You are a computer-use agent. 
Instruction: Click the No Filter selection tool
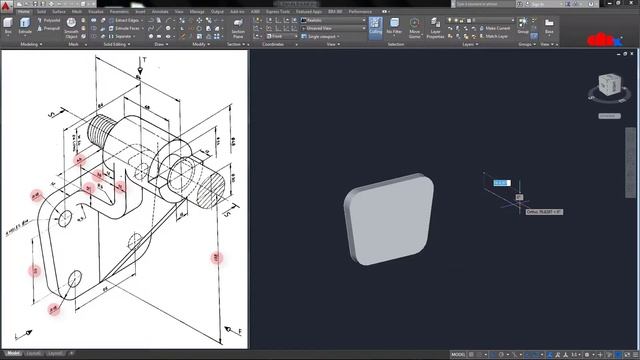point(394,27)
